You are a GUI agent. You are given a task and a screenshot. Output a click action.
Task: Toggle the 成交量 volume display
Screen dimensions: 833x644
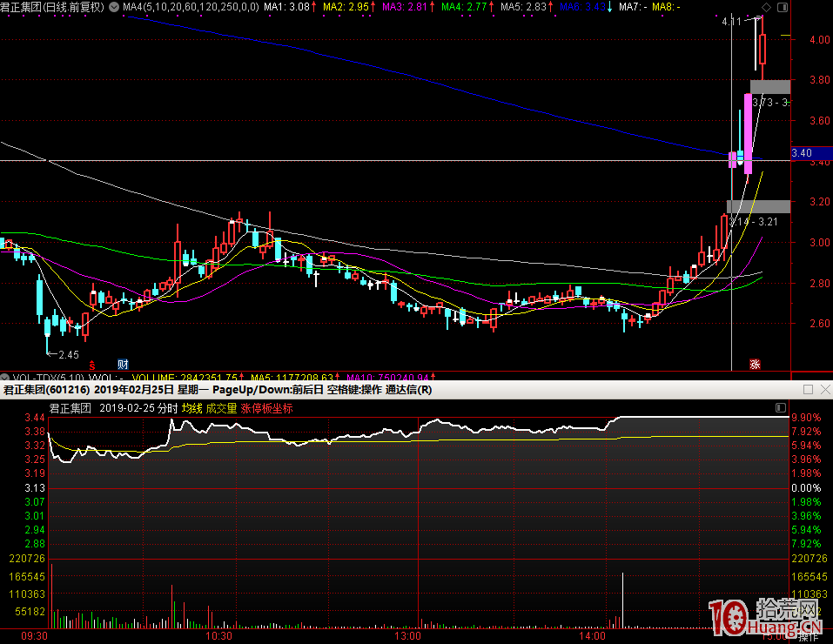tap(221, 407)
